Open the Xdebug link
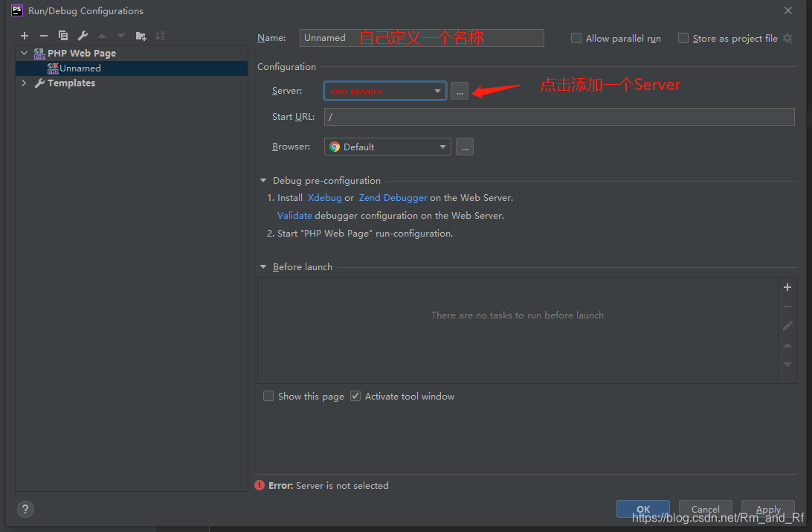The height and width of the screenshot is (532, 812). coord(325,198)
